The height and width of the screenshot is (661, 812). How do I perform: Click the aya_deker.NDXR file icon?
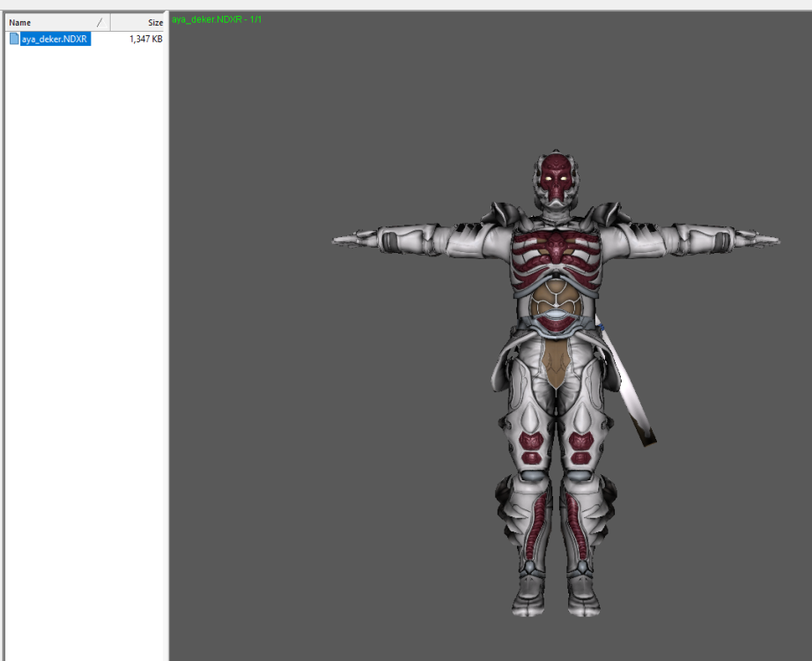point(14,39)
